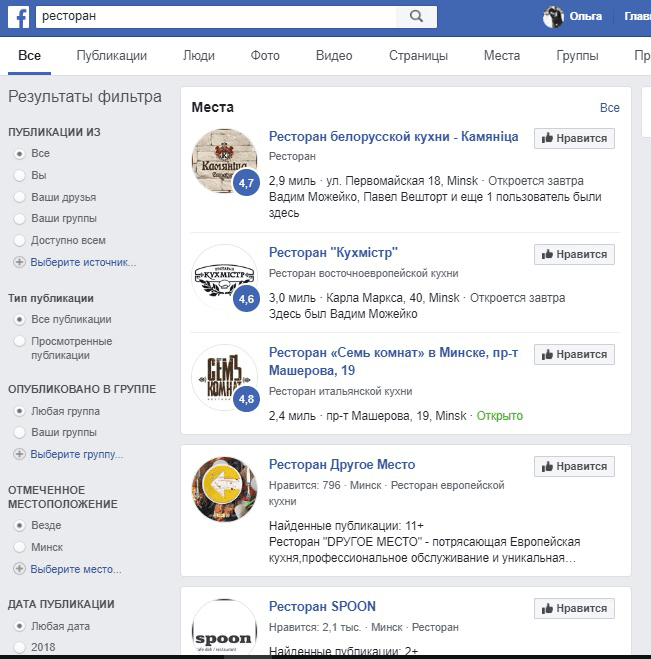
Task: Switch to the Места tab
Action: (x=502, y=55)
